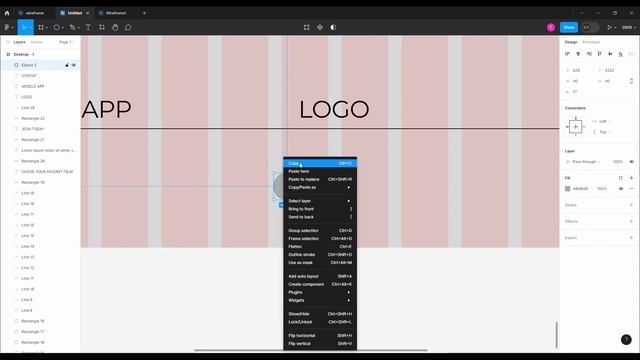640x360 pixels.
Task: Open the zoom level dropdown
Action: 629,27
